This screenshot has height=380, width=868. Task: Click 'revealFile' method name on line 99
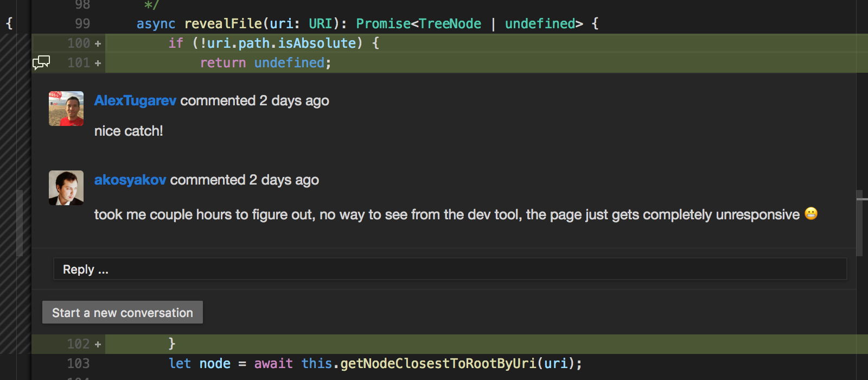[224, 24]
